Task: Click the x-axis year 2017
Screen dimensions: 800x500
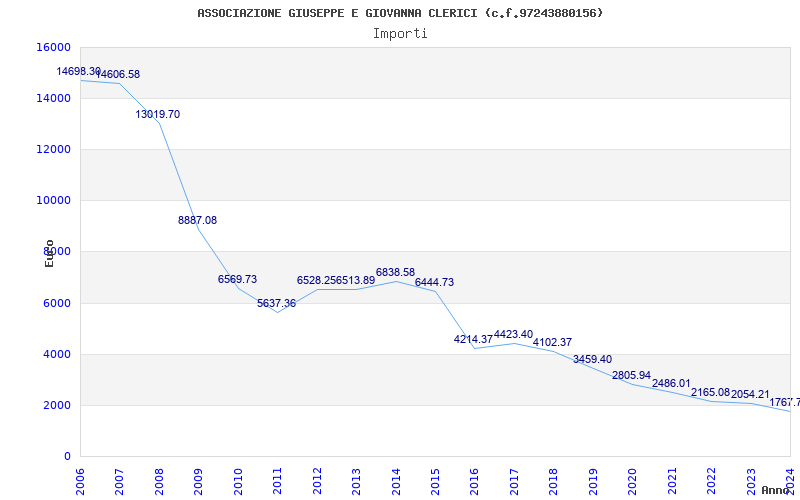Action: [514, 481]
